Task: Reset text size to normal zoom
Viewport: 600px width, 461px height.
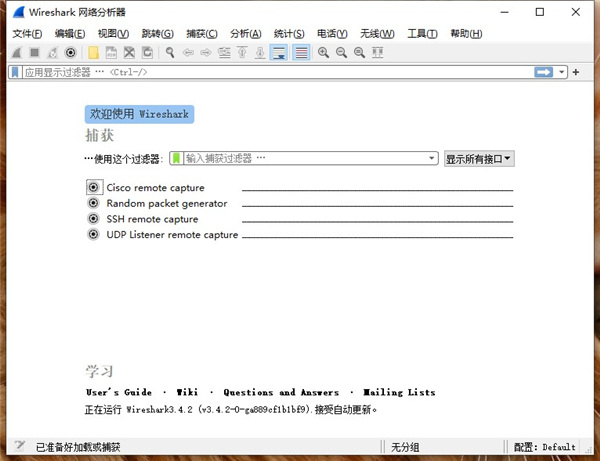Action: (359, 52)
